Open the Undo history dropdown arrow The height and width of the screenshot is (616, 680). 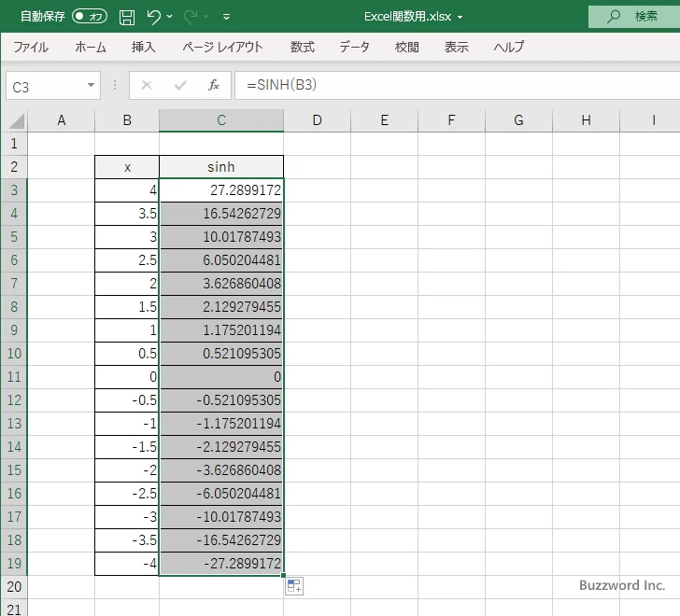[170, 17]
